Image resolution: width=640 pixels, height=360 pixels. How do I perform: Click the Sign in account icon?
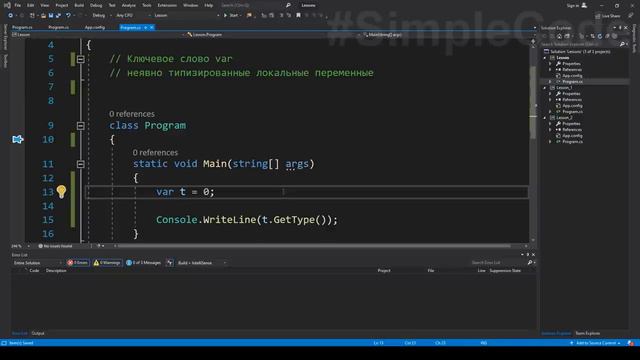584,5
